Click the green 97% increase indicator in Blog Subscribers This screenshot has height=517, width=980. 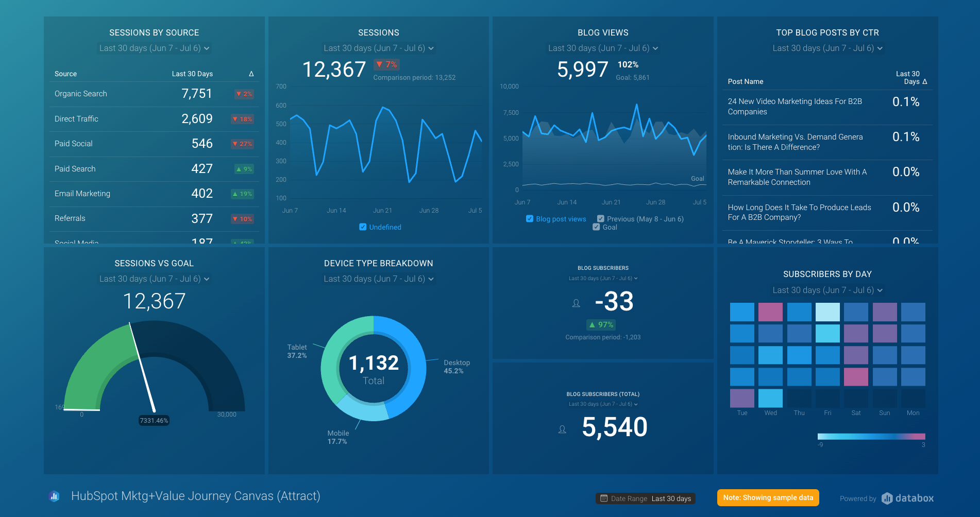(x=601, y=324)
